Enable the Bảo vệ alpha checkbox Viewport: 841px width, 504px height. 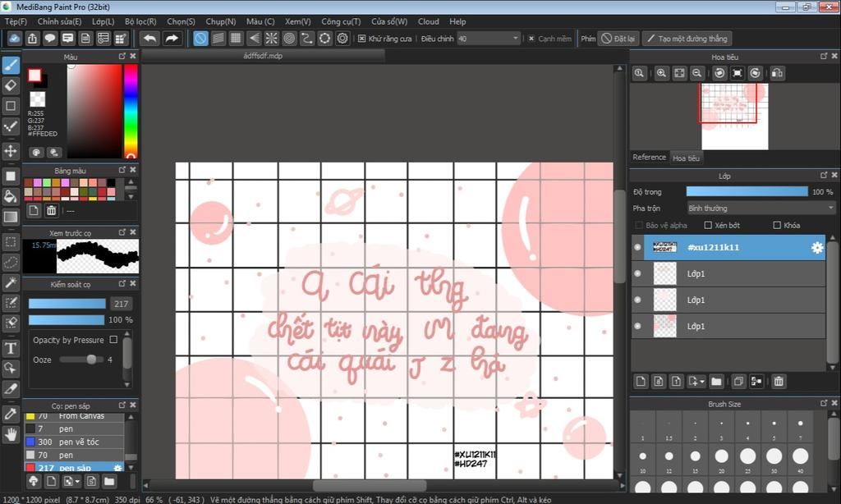click(638, 225)
